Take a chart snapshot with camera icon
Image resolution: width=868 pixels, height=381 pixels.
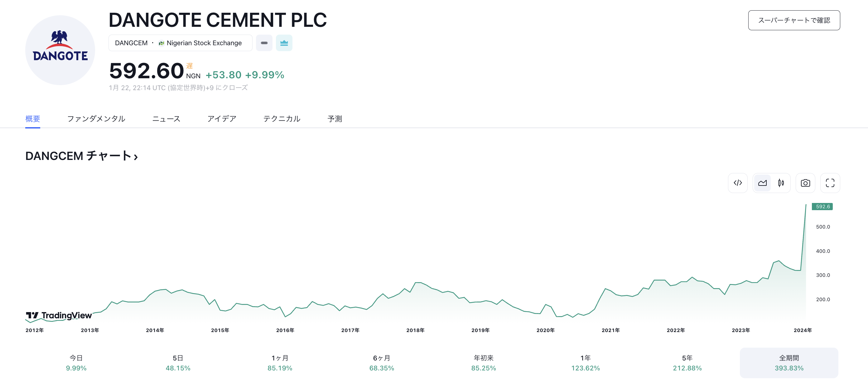pyautogui.click(x=805, y=183)
